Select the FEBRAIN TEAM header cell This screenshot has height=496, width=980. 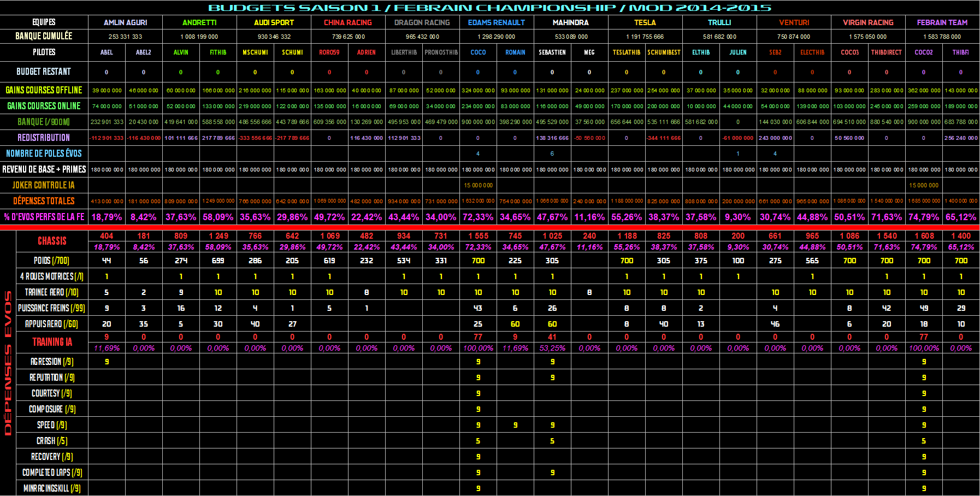coord(942,22)
